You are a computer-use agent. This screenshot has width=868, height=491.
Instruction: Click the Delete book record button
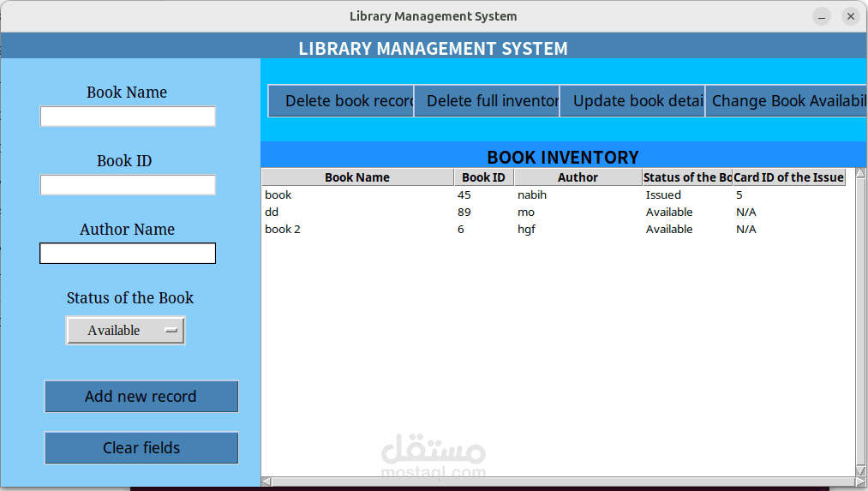pos(341,101)
